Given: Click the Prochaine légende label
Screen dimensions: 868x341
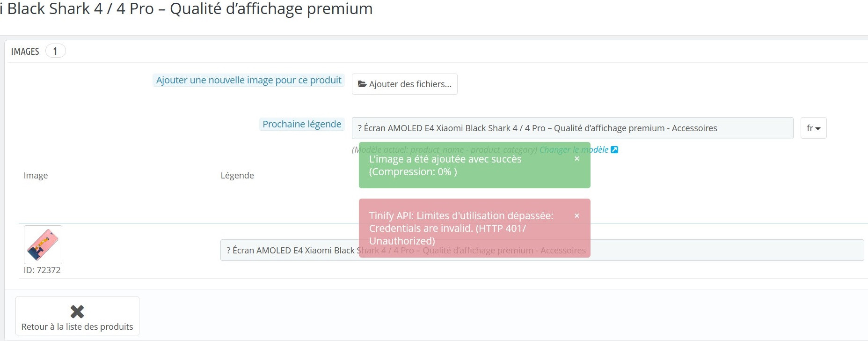Looking at the screenshot, I should [302, 124].
